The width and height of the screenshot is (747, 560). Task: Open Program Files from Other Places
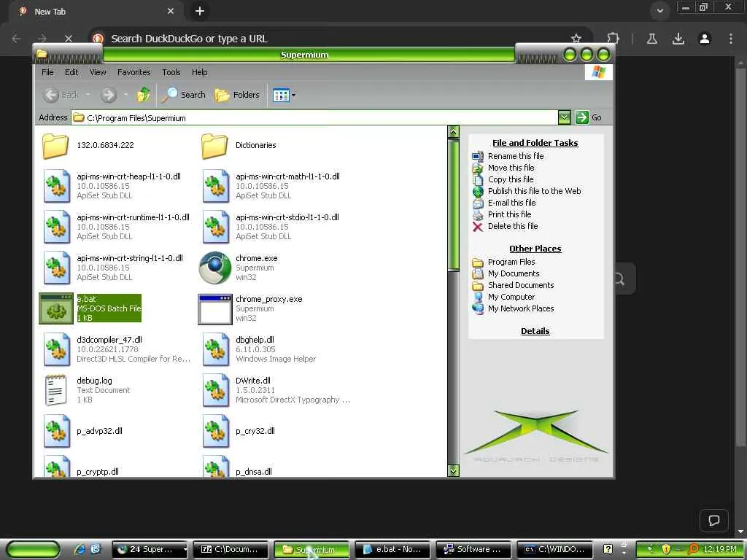pos(511,262)
